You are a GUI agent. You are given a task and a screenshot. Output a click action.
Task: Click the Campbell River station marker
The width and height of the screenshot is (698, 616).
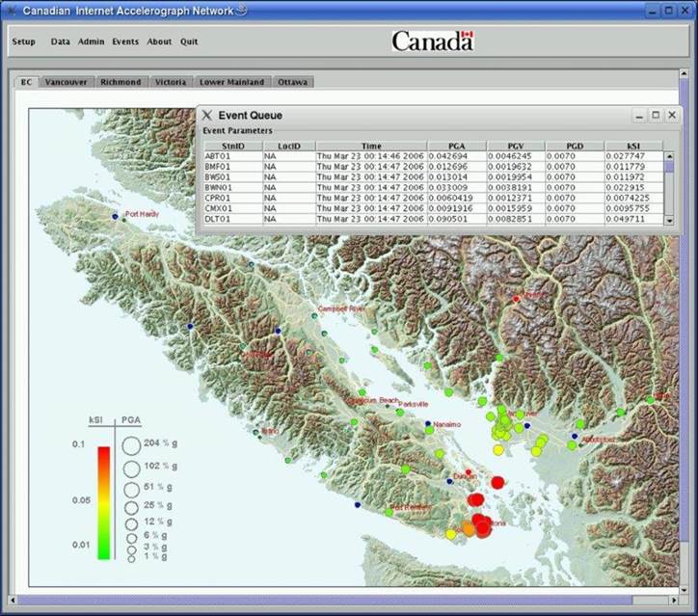[314, 315]
